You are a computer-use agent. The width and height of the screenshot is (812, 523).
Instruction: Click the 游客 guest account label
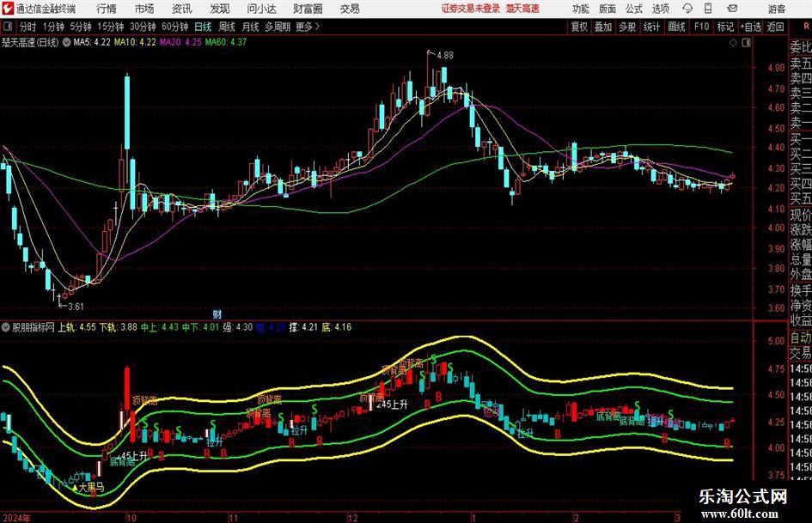coord(776,9)
